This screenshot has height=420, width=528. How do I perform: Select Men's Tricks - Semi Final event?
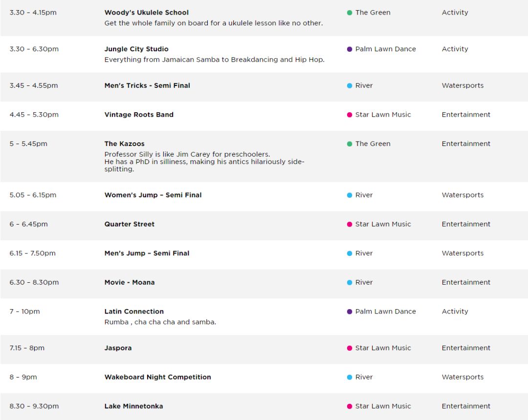pyautogui.click(x=147, y=85)
